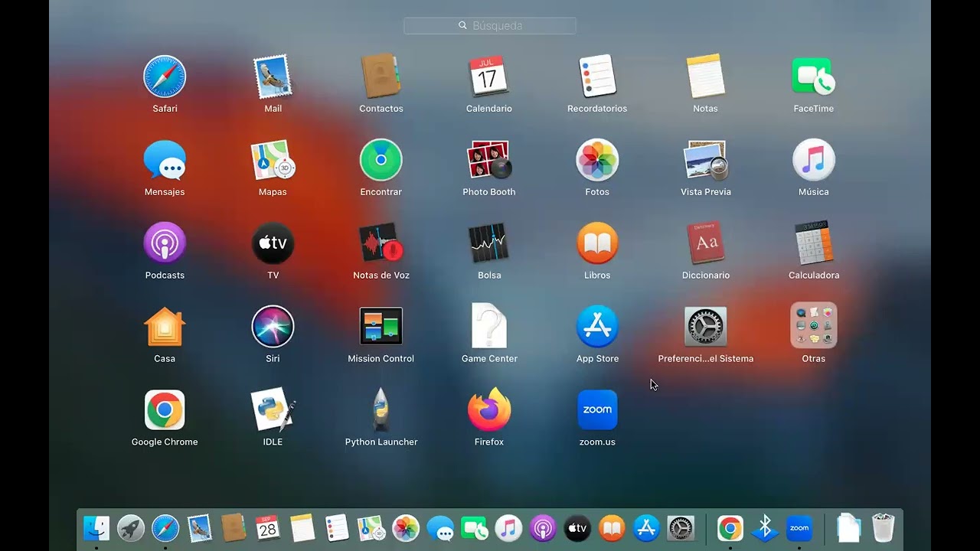980x551 pixels.
Task: Open the Vista Previa app
Action: tap(705, 160)
